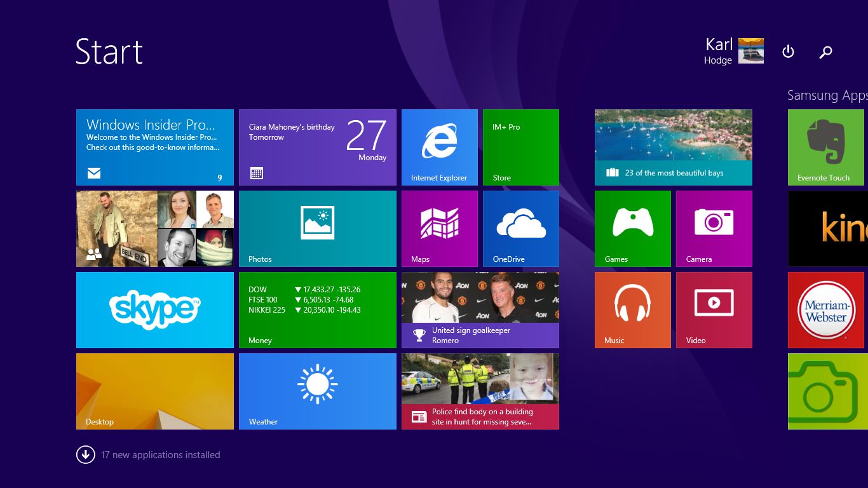Open the Video app
868x488 pixels.
(714, 310)
